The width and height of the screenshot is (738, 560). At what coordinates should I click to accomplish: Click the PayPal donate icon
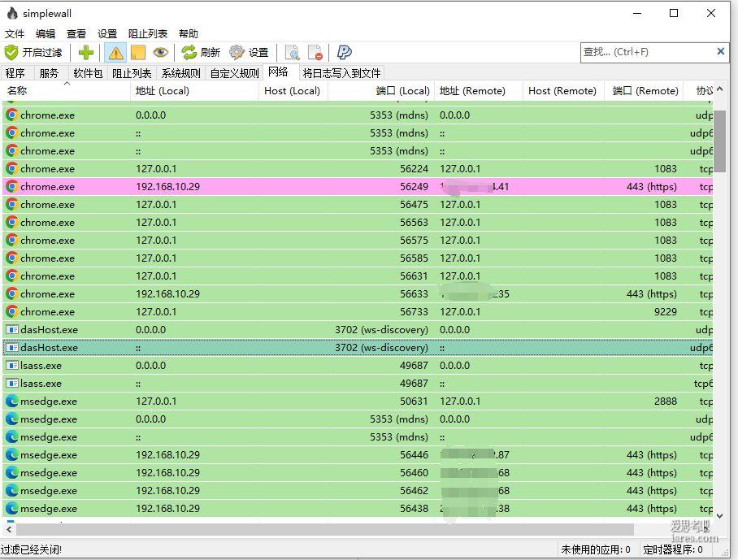[344, 52]
